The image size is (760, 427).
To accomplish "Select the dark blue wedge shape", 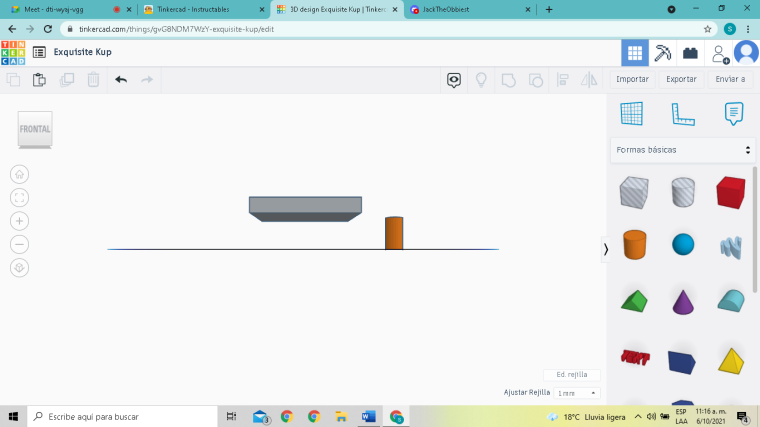I will click(x=682, y=362).
